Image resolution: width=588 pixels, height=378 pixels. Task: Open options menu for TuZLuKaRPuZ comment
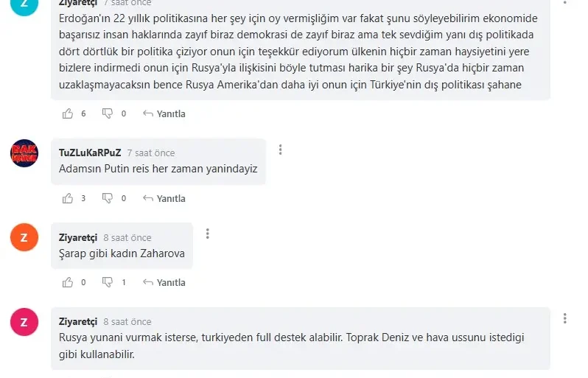point(281,150)
